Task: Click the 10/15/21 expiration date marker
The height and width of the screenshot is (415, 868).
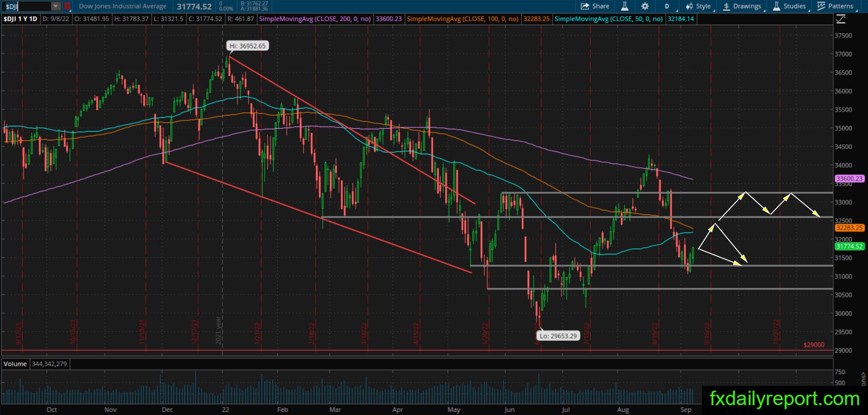Action: click(73, 332)
